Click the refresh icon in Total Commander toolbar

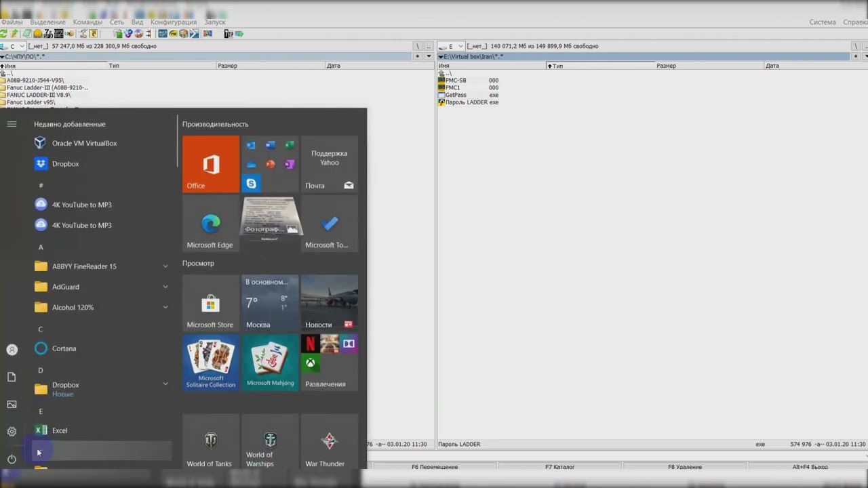coord(4,33)
